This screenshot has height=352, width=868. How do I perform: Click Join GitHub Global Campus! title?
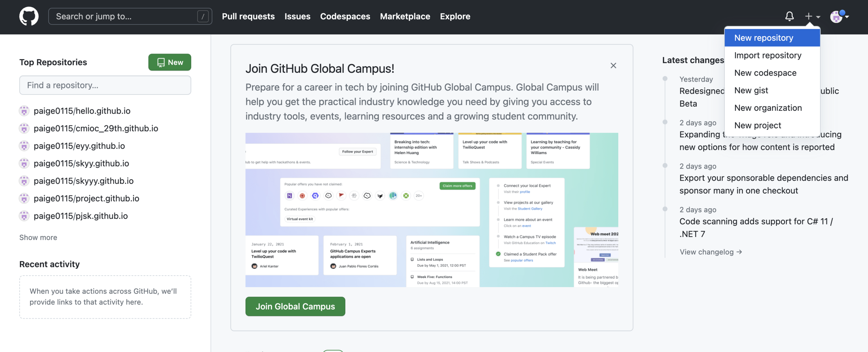pyautogui.click(x=320, y=68)
